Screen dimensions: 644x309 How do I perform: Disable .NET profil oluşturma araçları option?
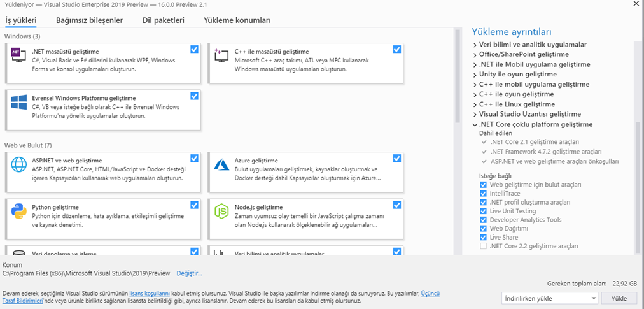484,202
